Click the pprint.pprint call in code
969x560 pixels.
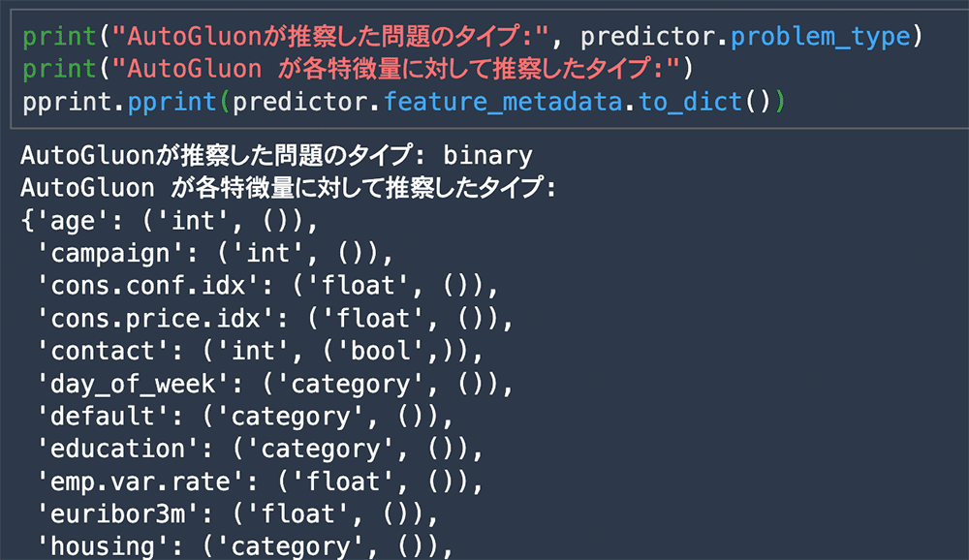pos(119,102)
